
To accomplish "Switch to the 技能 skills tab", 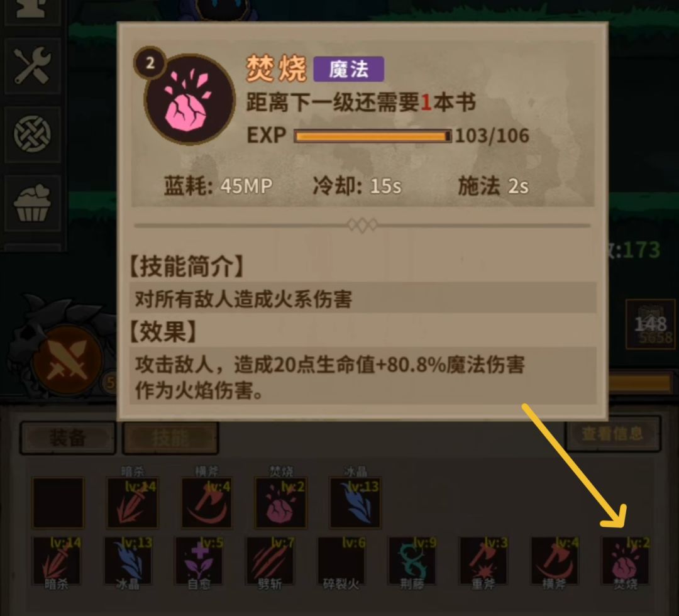I will [170, 437].
